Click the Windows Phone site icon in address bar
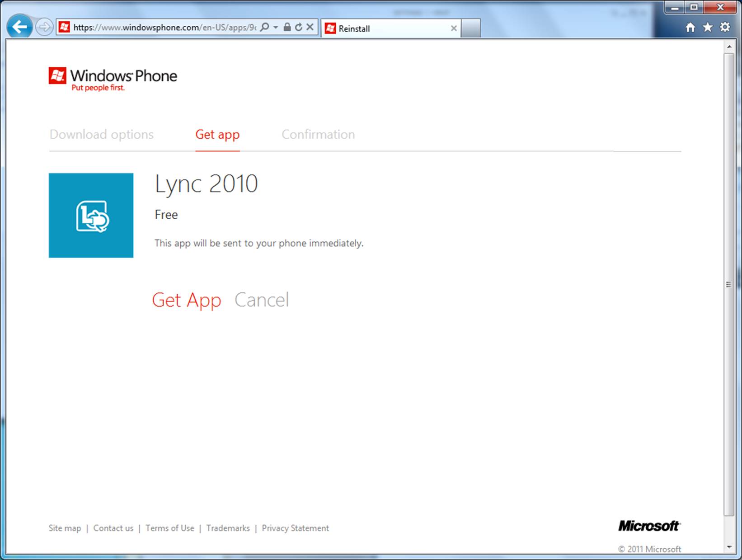 pyautogui.click(x=65, y=27)
